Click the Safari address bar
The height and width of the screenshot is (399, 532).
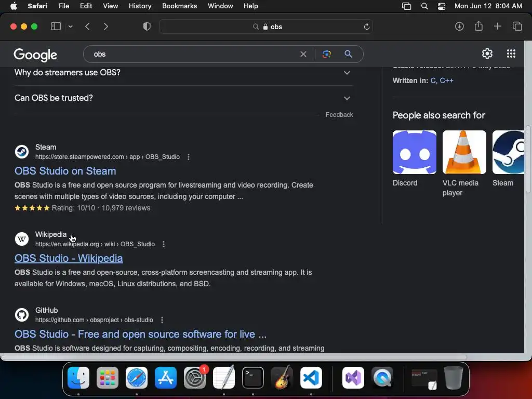pos(265,26)
